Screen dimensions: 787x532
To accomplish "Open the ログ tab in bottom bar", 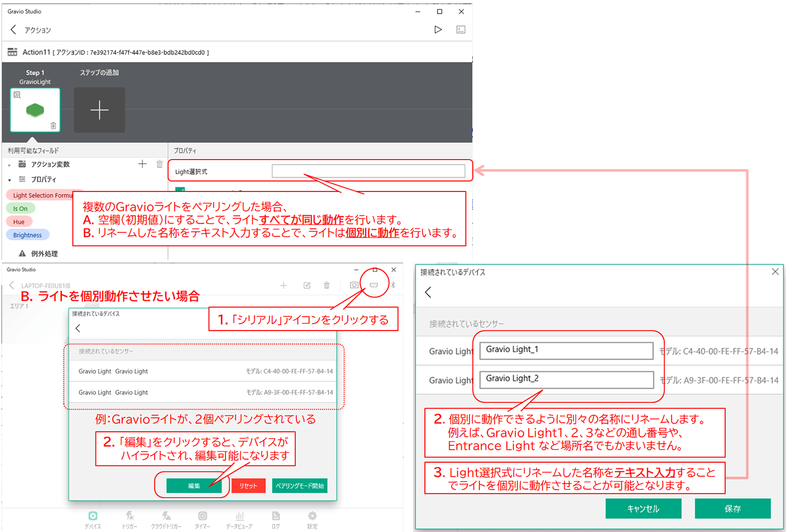I will pyautogui.click(x=276, y=520).
